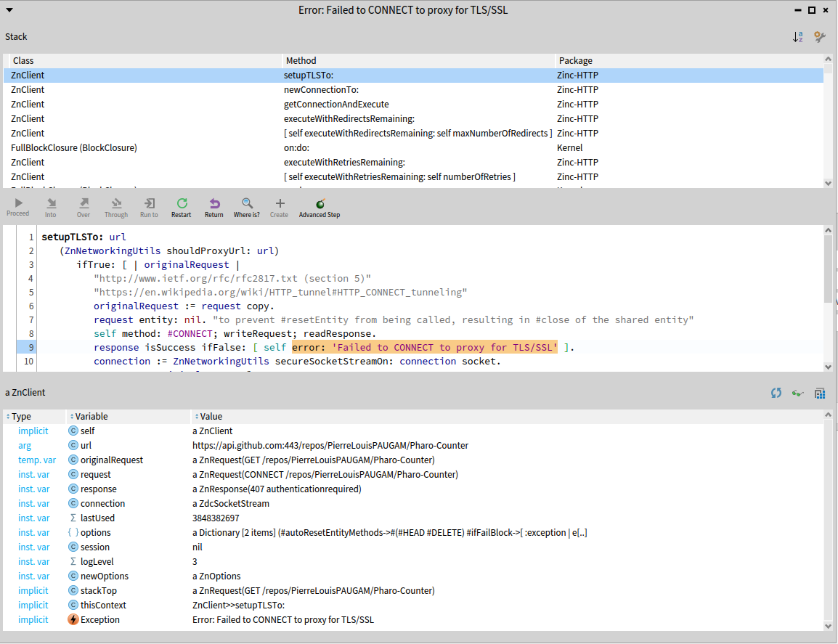This screenshot has width=838, height=644.
Task: Click the stack list scroll up arrow
Action: point(829,59)
